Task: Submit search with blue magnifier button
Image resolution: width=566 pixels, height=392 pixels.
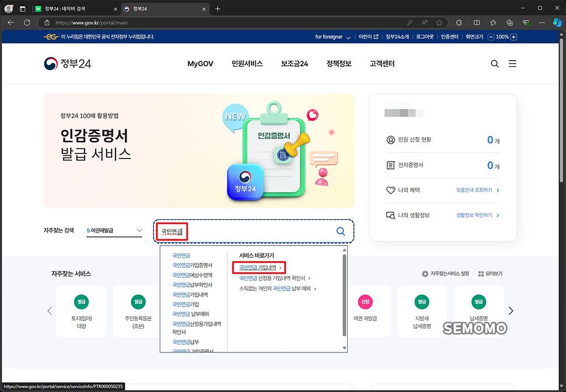Action: [x=340, y=231]
